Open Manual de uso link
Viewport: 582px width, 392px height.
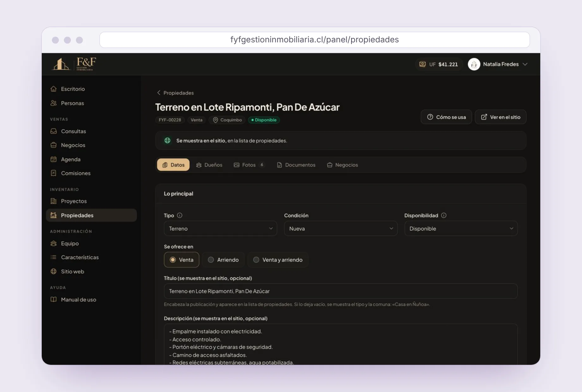pos(91,299)
